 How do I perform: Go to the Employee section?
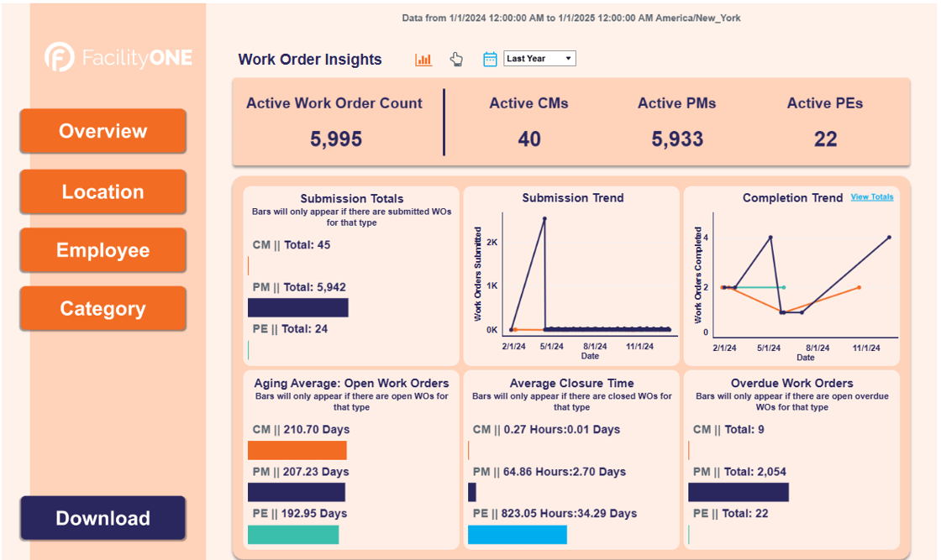(103, 250)
